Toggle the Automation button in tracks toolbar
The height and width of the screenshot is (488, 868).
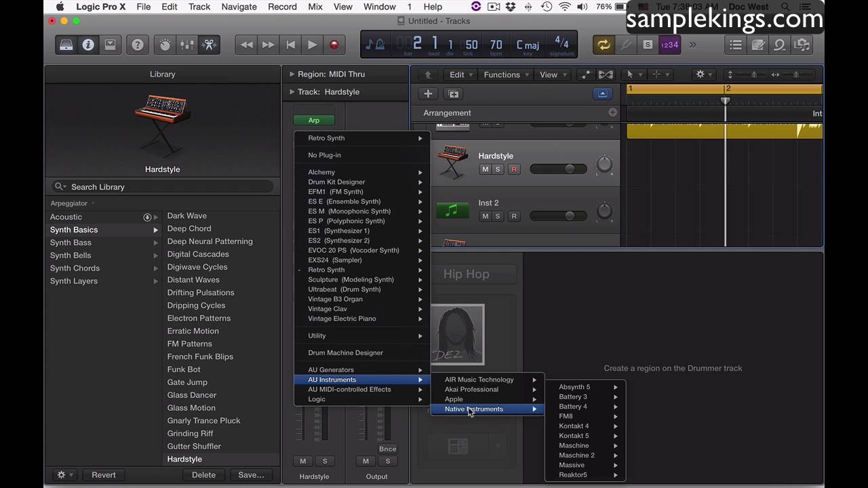tap(585, 75)
